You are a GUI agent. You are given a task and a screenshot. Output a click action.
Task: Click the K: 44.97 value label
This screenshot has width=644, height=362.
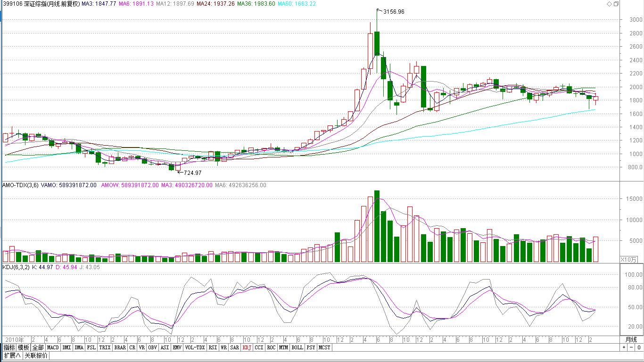click(42, 267)
